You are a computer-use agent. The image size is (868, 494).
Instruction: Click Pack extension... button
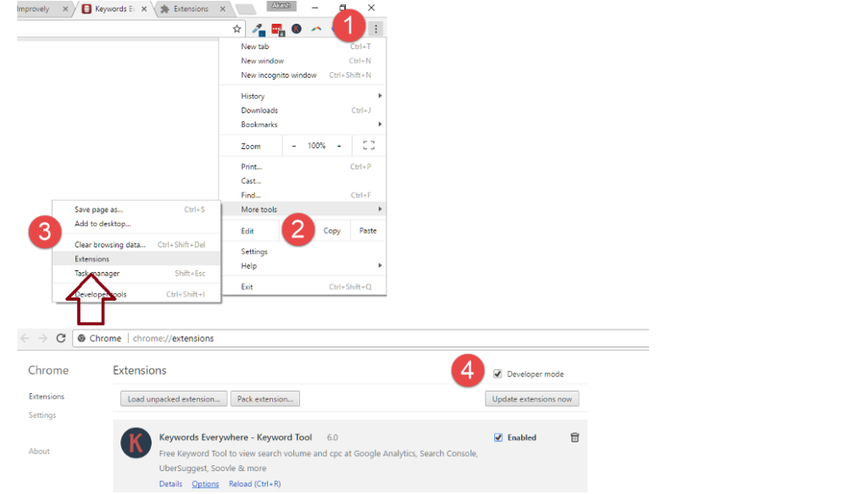[265, 399]
